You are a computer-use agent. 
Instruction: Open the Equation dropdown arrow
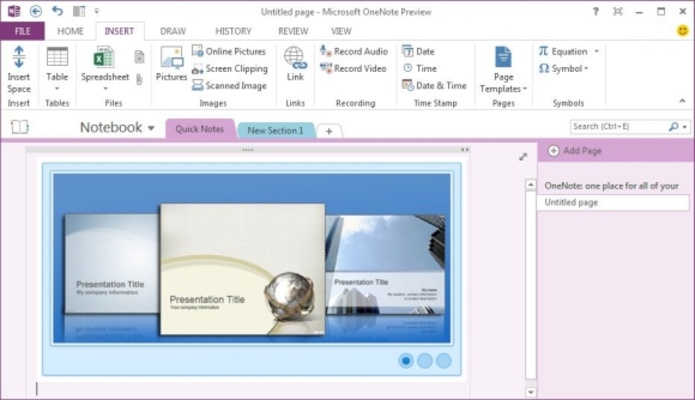click(x=597, y=51)
